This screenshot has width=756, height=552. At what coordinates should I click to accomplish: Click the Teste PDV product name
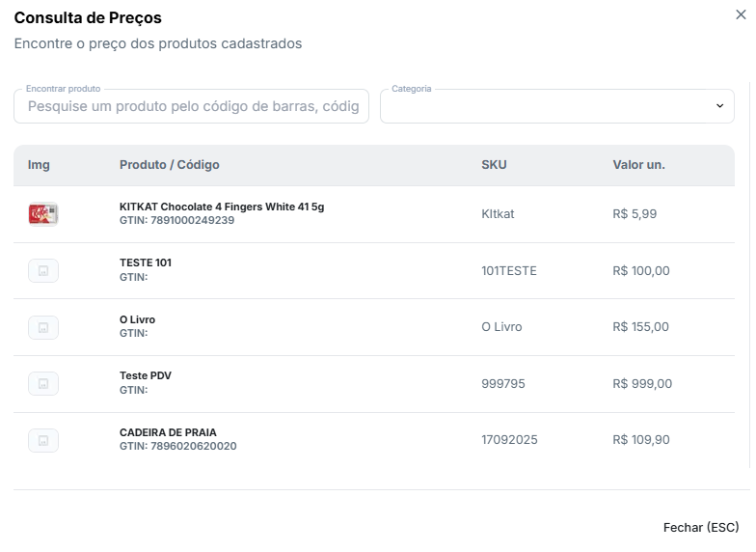coord(146,375)
